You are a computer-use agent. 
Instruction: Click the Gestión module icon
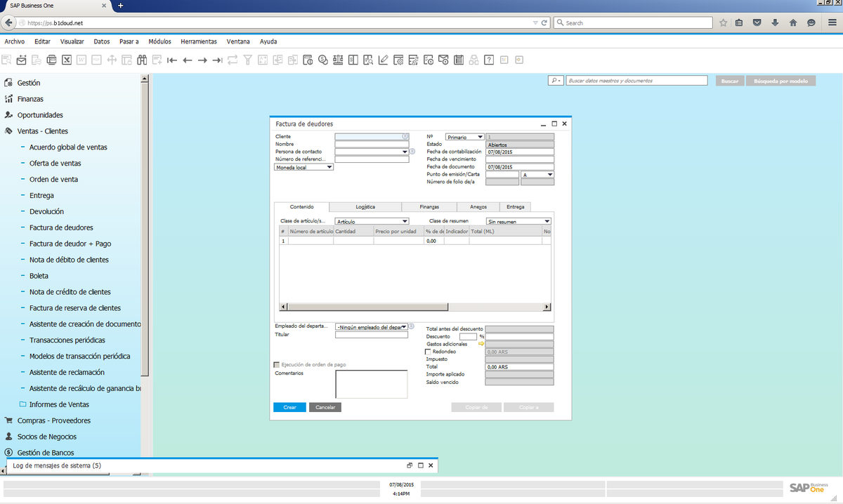[x=9, y=83]
